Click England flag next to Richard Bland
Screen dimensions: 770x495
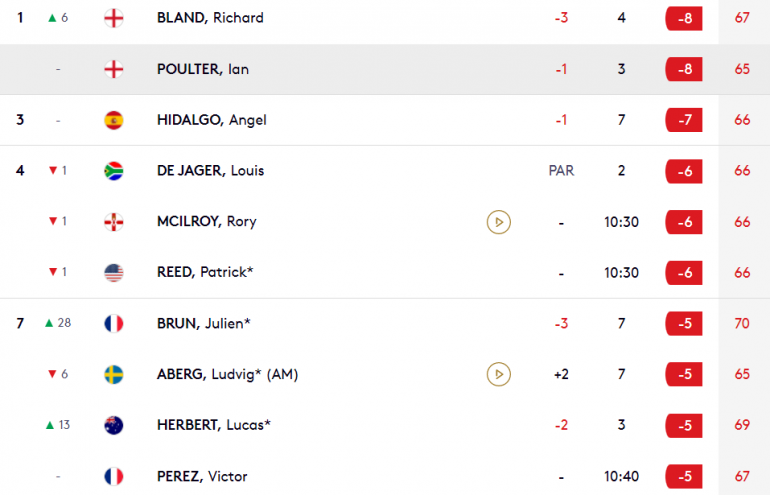113,18
